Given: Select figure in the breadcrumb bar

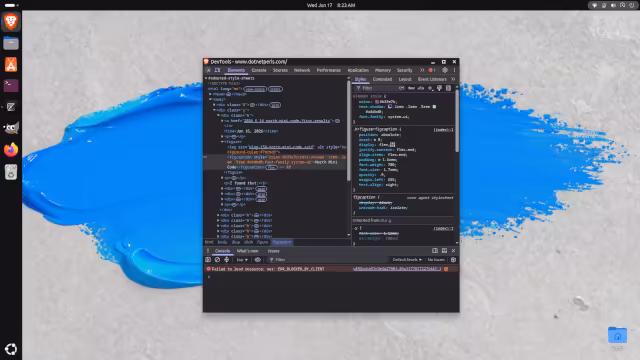Looking at the screenshot, I should (262, 242).
